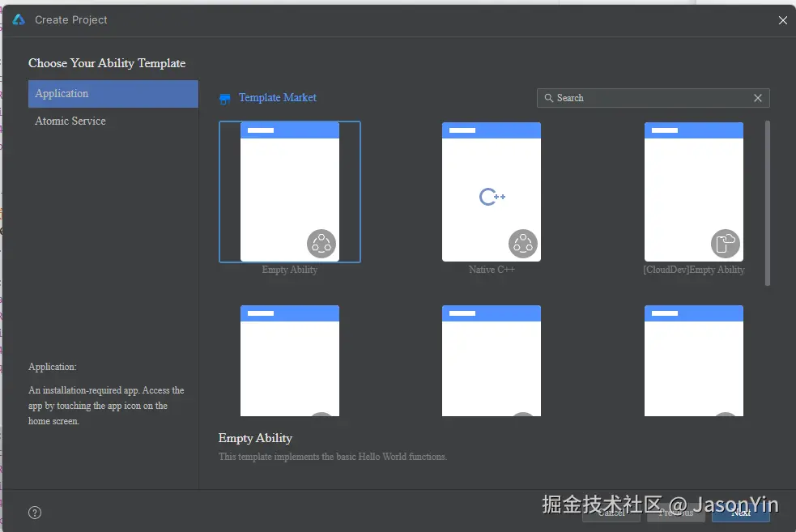Click the 'This template implements the basic Hello World functions.' text
The image size is (796, 532).
tap(333, 457)
